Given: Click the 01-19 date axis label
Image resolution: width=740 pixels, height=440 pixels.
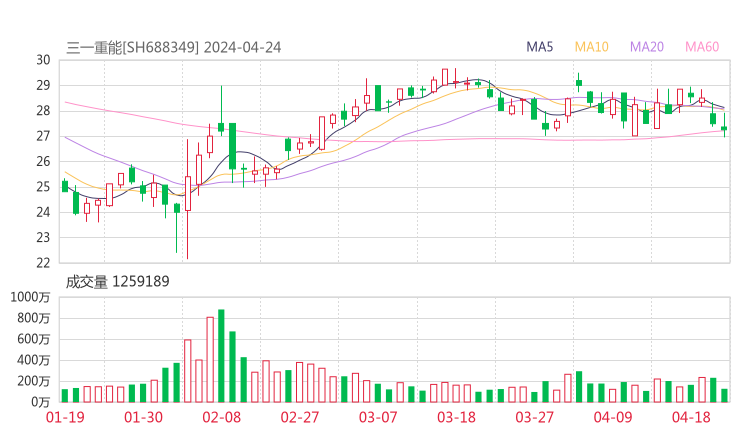Looking at the screenshot, I should tap(65, 417).
